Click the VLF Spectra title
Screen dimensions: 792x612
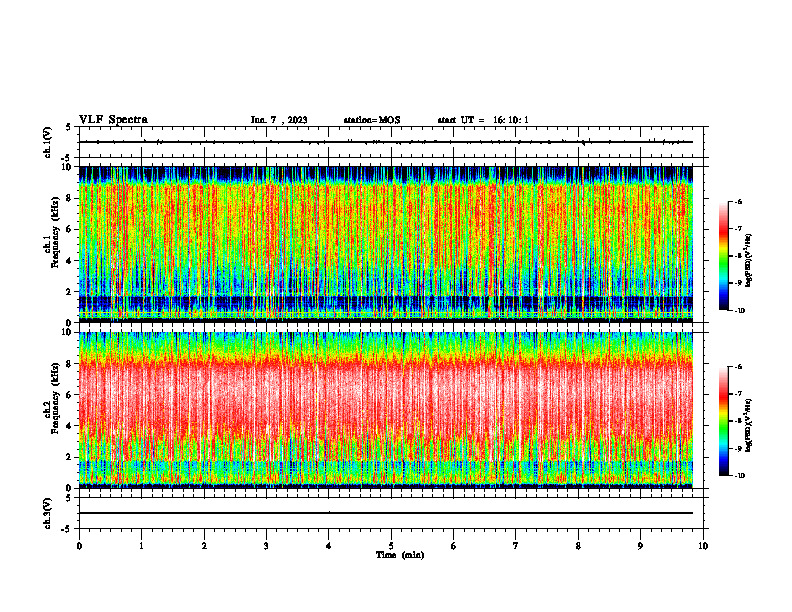coord(113,120)
